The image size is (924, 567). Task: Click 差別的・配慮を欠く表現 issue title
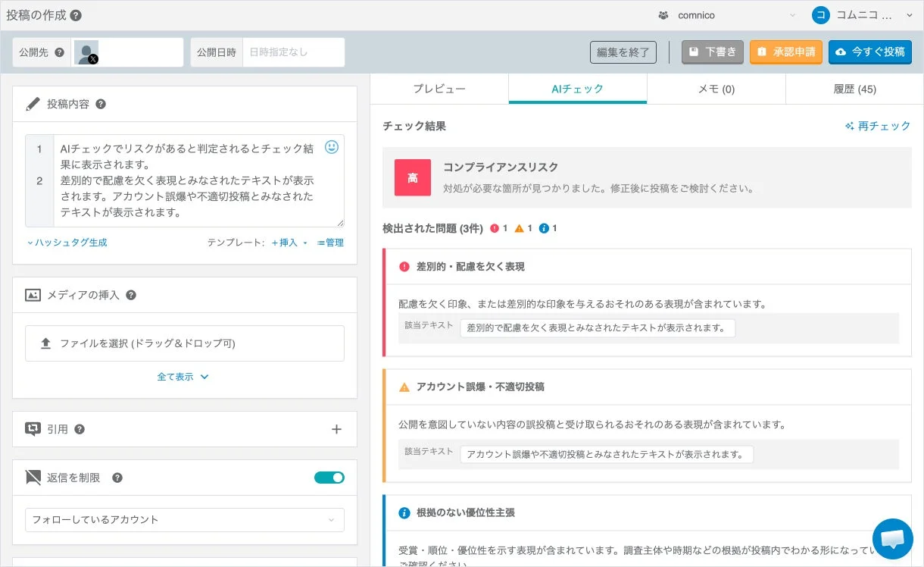pos(470,267)
